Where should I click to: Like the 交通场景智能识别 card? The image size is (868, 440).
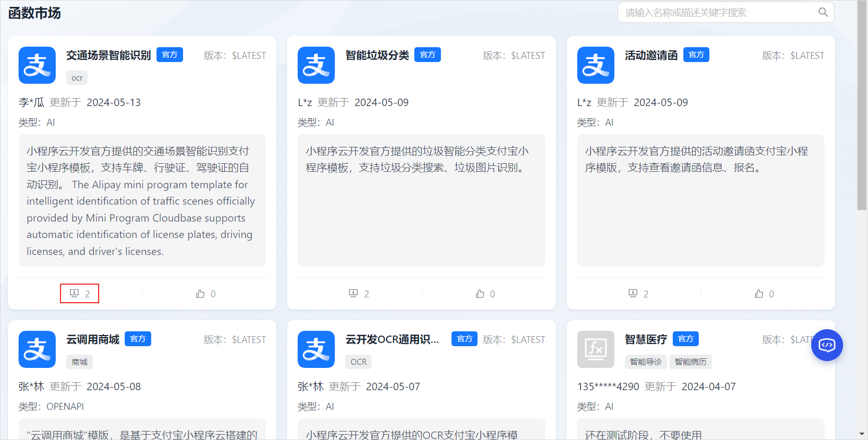pyautogui.click(x=201, y=293)
